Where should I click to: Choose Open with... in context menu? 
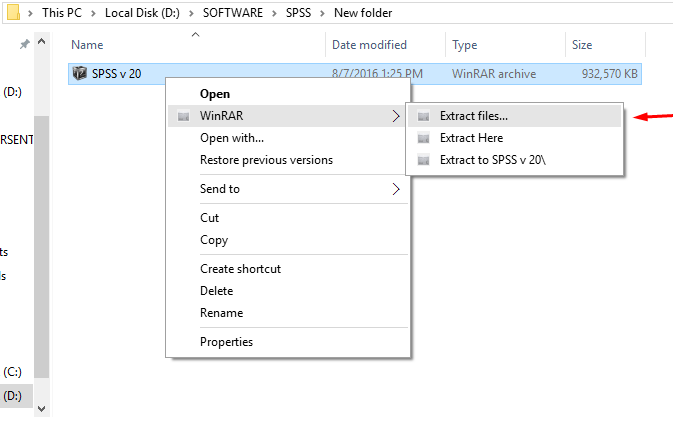232,138
